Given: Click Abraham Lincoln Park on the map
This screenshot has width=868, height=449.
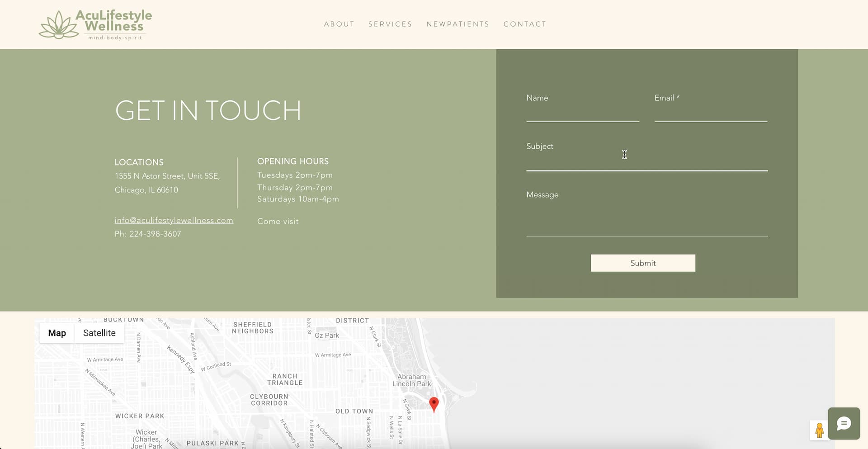Looking at the screenshot, I should tap(411, 380).
